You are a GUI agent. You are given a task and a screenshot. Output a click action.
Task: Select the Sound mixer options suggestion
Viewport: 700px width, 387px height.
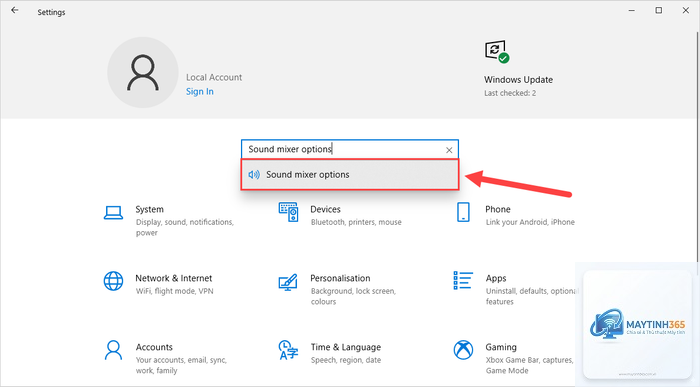pos(350,175)
